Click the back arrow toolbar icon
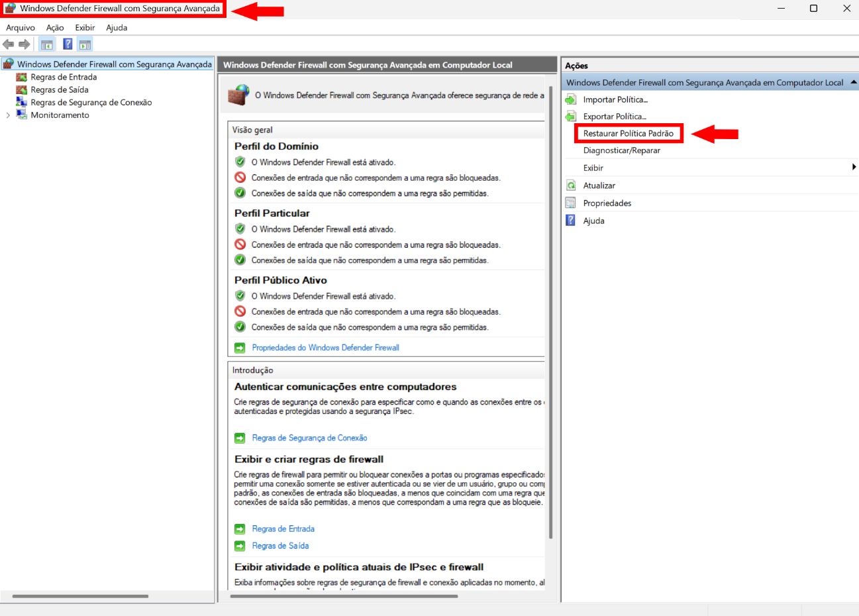The image size is (859, 616). 8,44
